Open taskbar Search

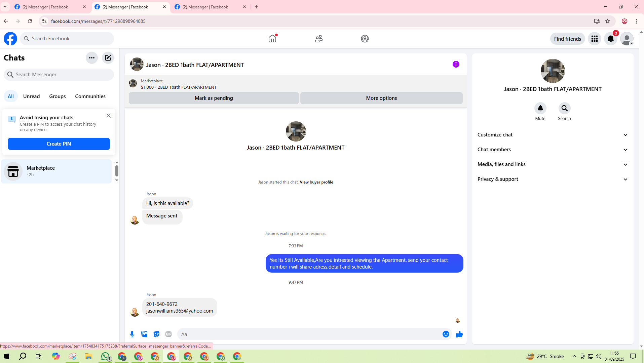[x=23, y=356]
